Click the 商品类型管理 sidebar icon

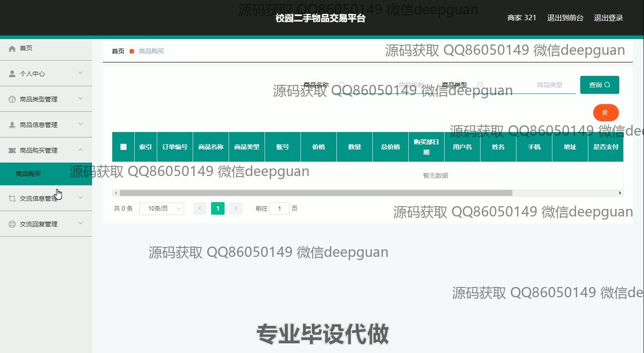pos(12,99)
